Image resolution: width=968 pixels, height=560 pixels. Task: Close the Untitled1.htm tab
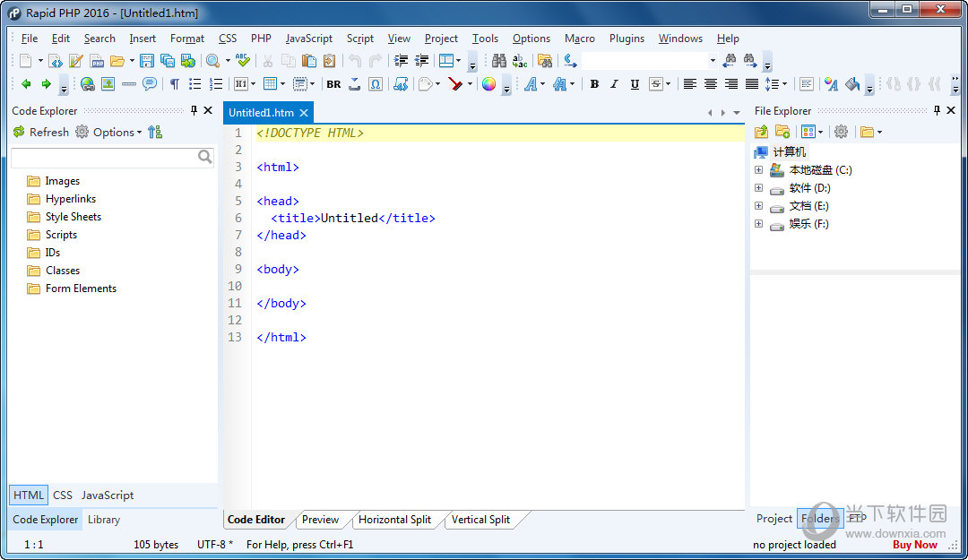click(x=304, y=113)
